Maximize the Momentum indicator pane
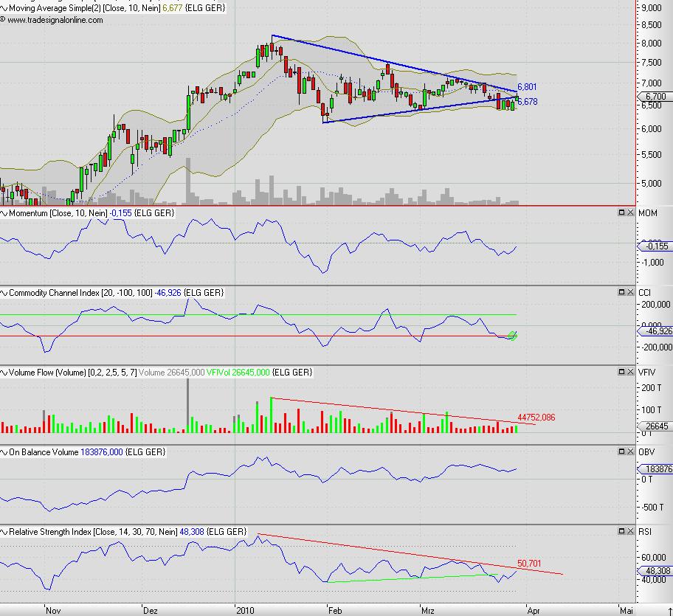673x616 pixels. [621, 212]
